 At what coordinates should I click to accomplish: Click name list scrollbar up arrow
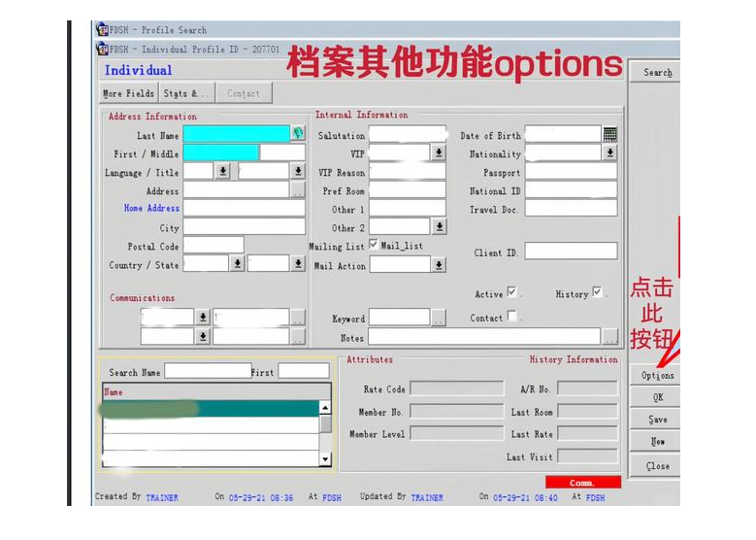325,408
